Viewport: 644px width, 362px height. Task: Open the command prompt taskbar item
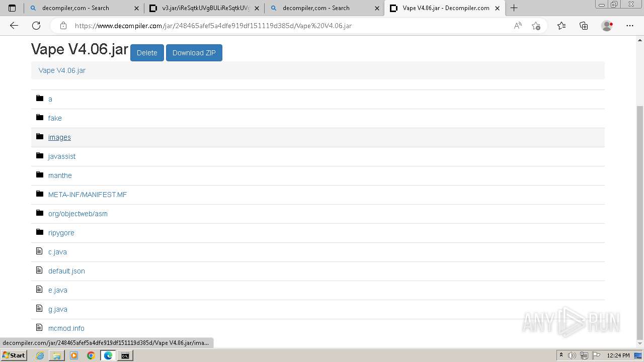(125, 355)
